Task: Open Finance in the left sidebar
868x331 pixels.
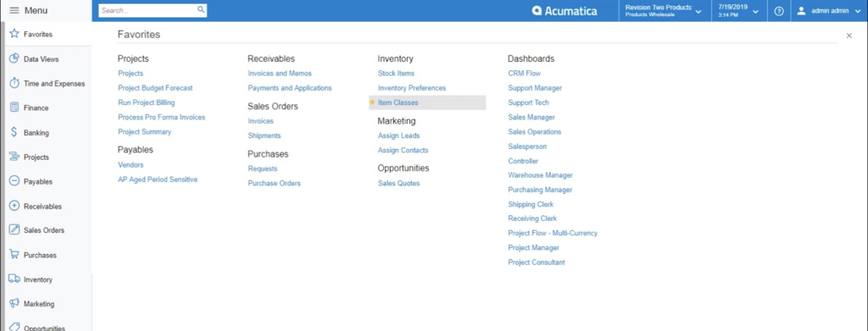Action: (x=36, y=108)
